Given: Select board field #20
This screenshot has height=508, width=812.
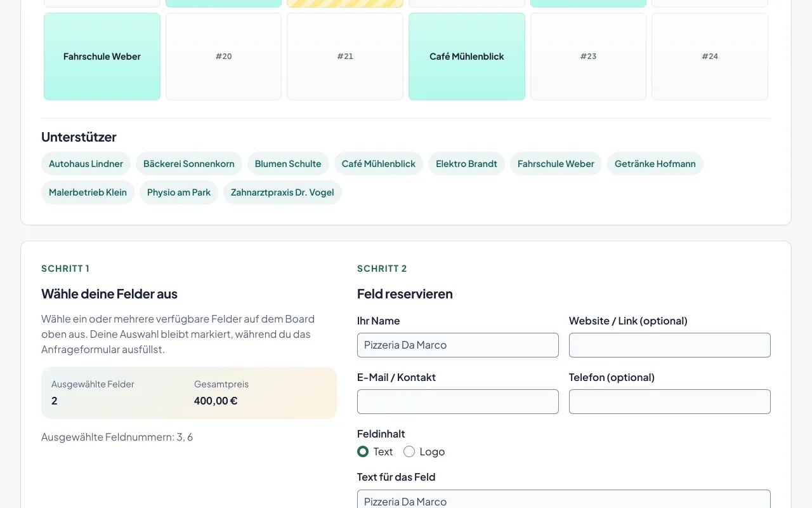Looking at the screenshot, I should pyautogui.click(x=223, y=57).
